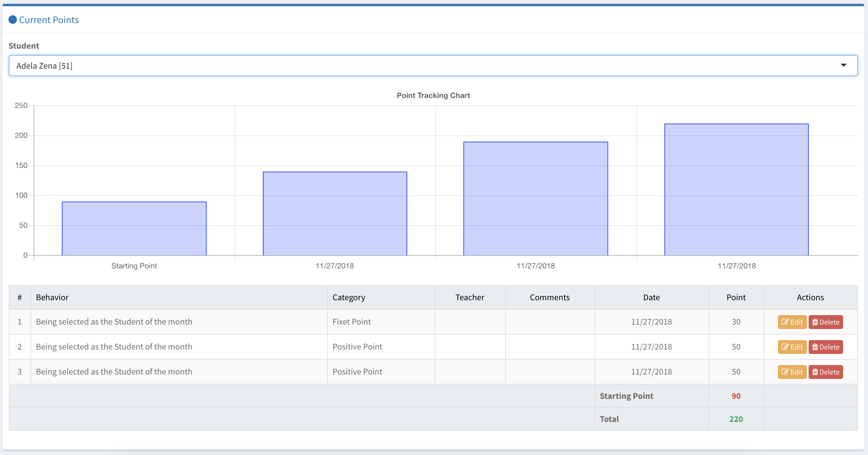Click the Point column header
This screenshot has height=455, width=868.
736,297
